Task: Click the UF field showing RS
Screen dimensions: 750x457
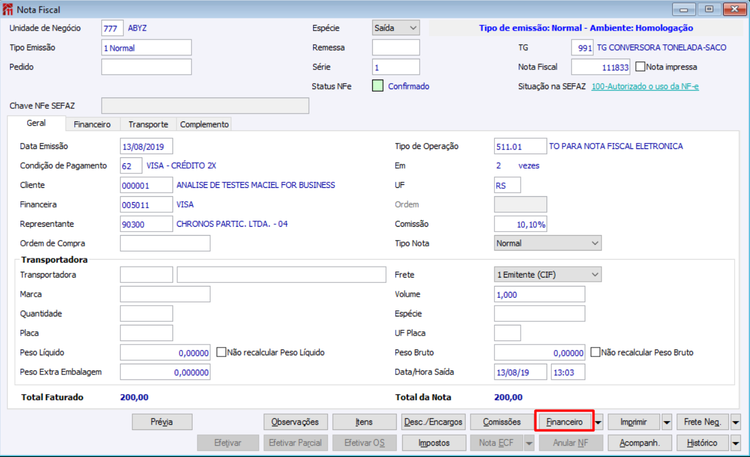Action: [x=507, y=185]
